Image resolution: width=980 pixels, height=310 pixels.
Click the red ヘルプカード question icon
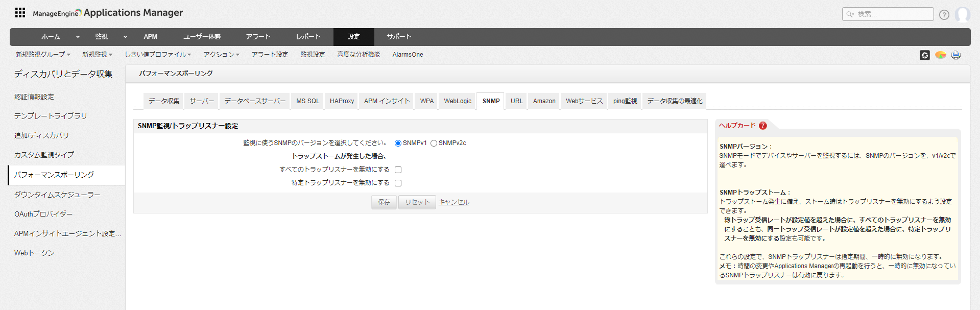(x=762, y=126)
